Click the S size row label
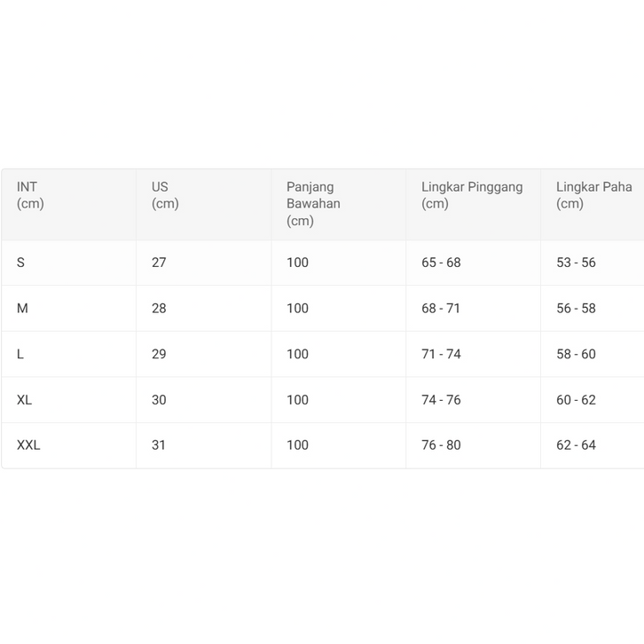Image resolution: width=644 pixels, height=644 pixels. tap(21, 263)
